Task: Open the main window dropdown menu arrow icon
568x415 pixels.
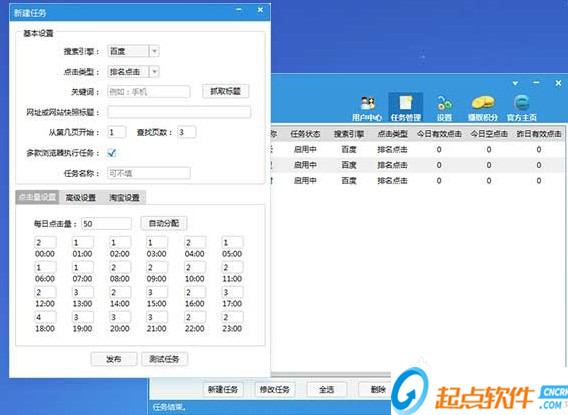Action: (x=515, y=84)
